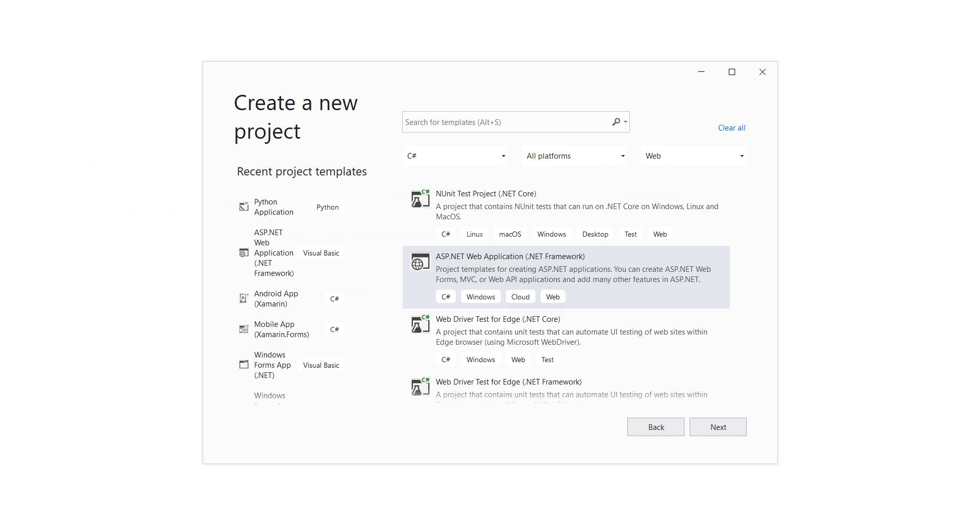Open the C# language filter dropdown

pos(456,156)
